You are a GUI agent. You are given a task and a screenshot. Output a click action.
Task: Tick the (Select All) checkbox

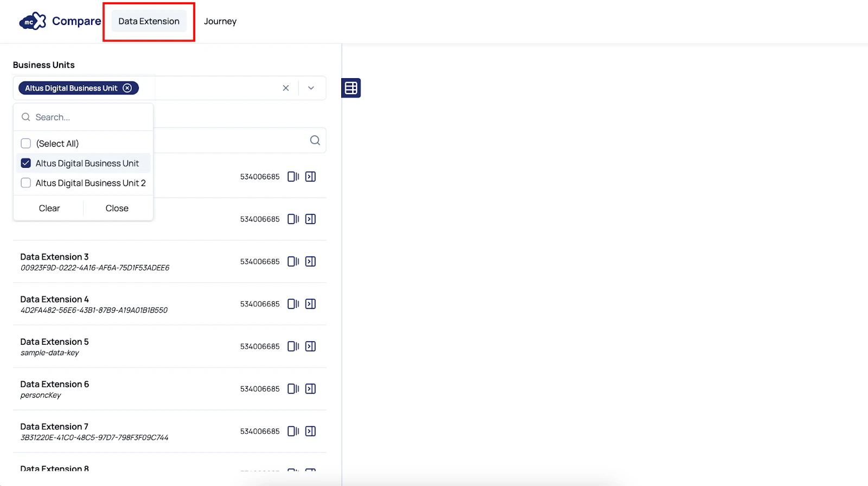click(26, 143)
